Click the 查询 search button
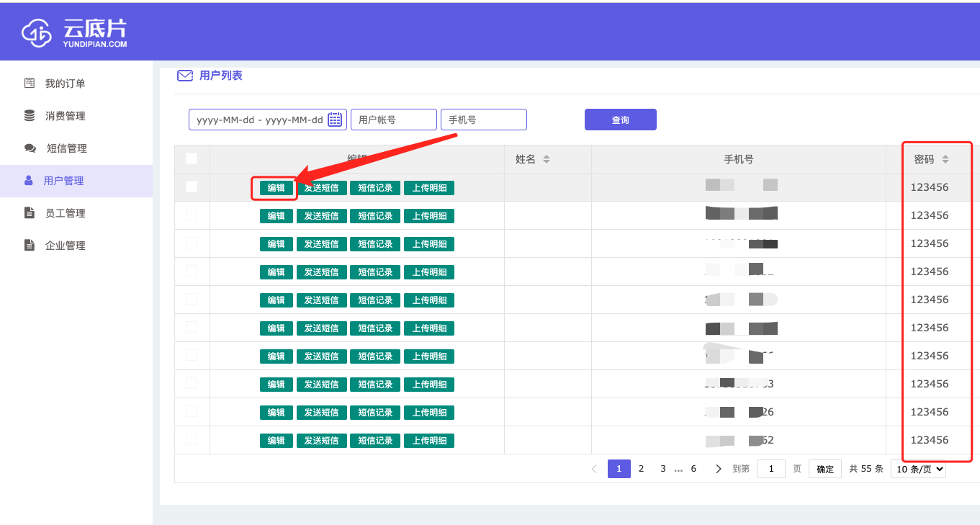The image size is (980, 525). (620, 120)
